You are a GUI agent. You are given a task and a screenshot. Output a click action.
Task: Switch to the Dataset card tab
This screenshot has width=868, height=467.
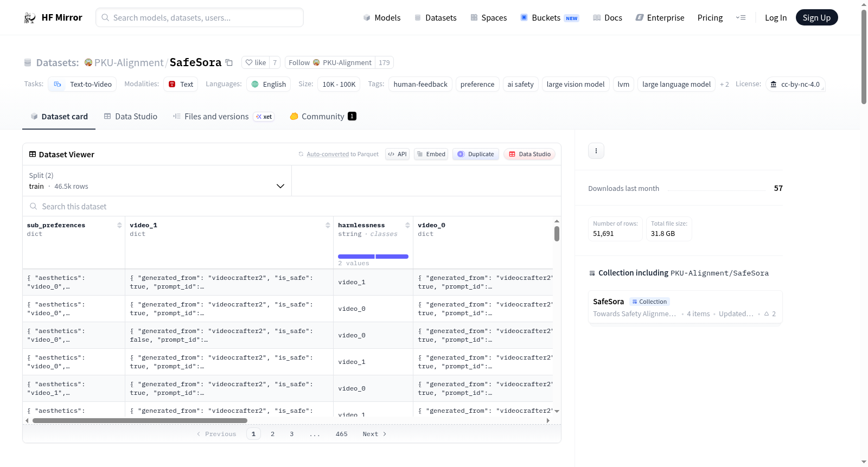click(59, 117)
